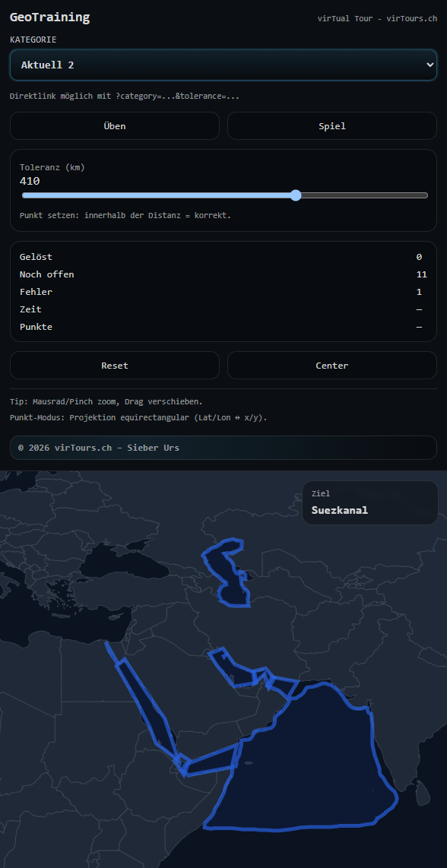Click the Direktlink möglich hint text
Image resolution: width=447 pixels, height=868 pixels.
125,97
